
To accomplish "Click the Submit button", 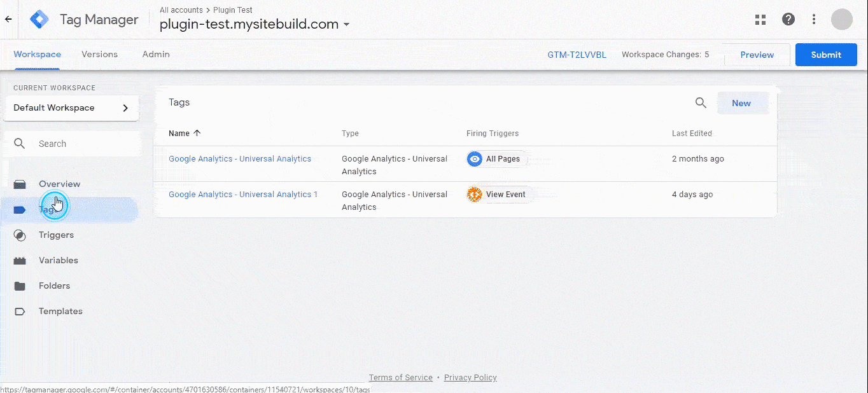I will (826, 55).
